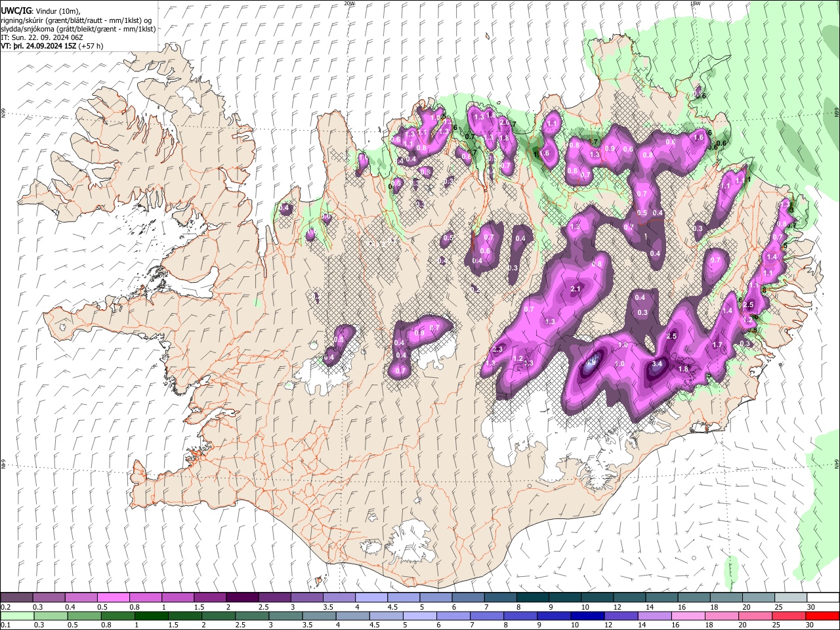Screen dimensions: 840x630
Task: Click the '0.2' label under purple legend
Action: pos(5,607)
